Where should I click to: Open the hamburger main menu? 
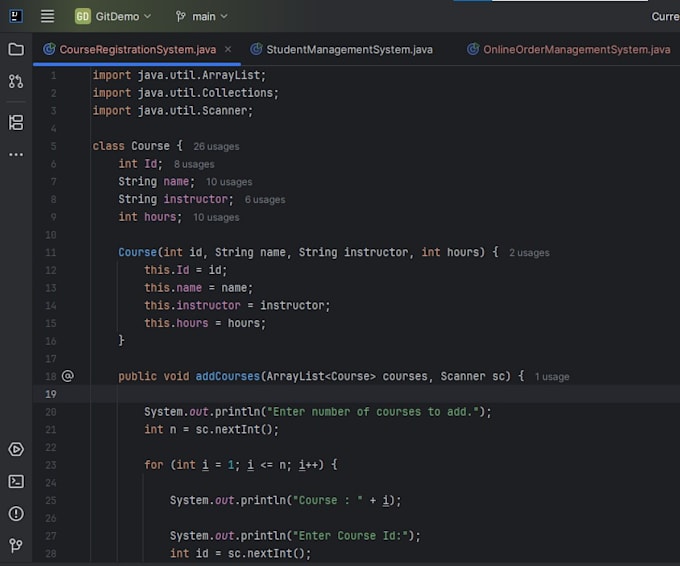(48, 16)
